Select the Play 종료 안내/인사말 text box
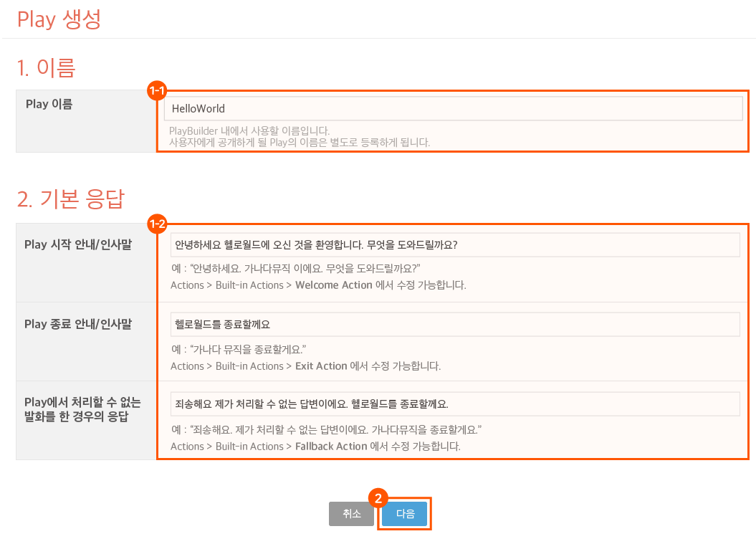The image size is (756, 544). (x=454, y=325)
